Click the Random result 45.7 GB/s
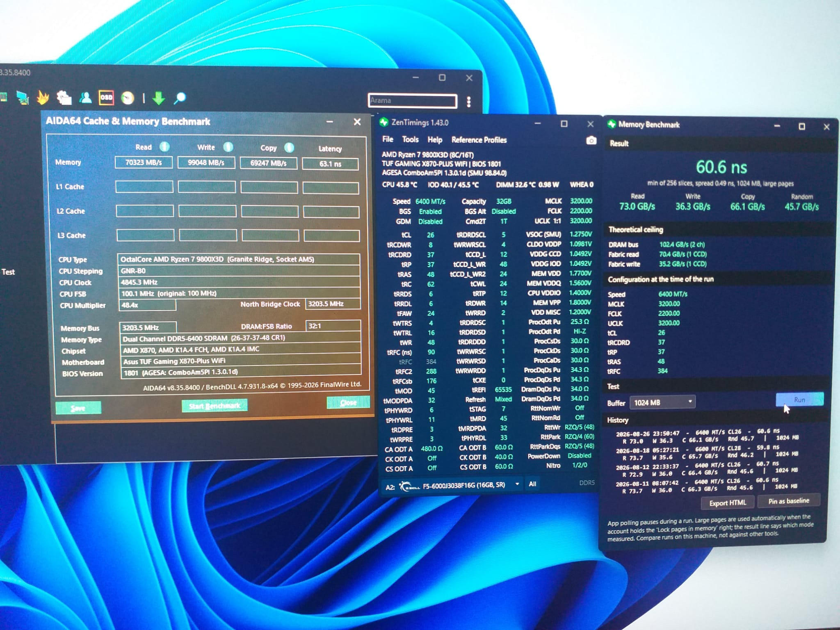This screenshot has width=840, height=630. [801, 207]
